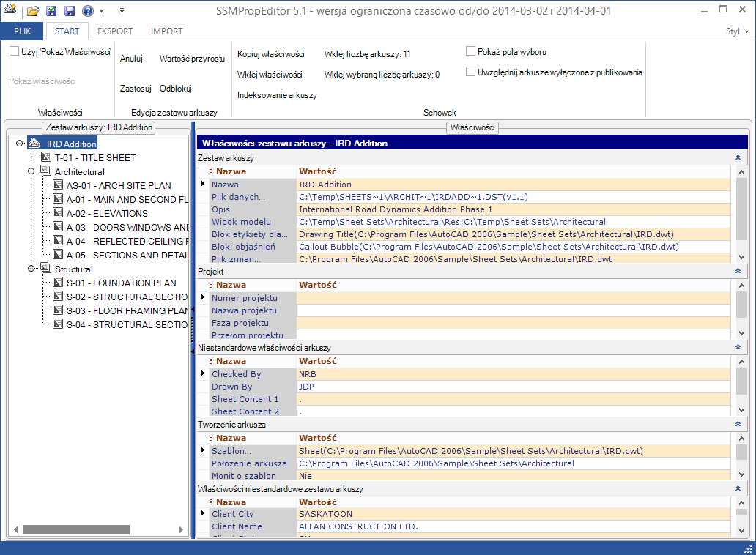Select the Zestaw arkuszy: IRD Addition tab
Screen dimensions: 756x555
[99, 127]
